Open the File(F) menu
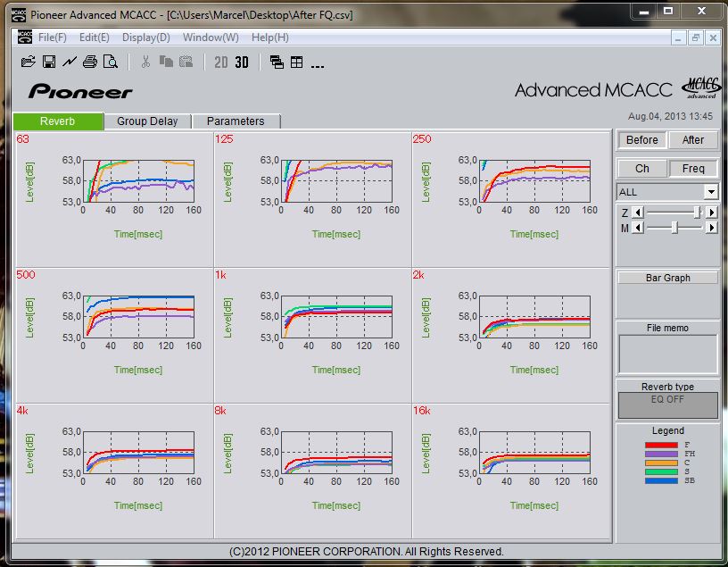 tap(52, 38)
